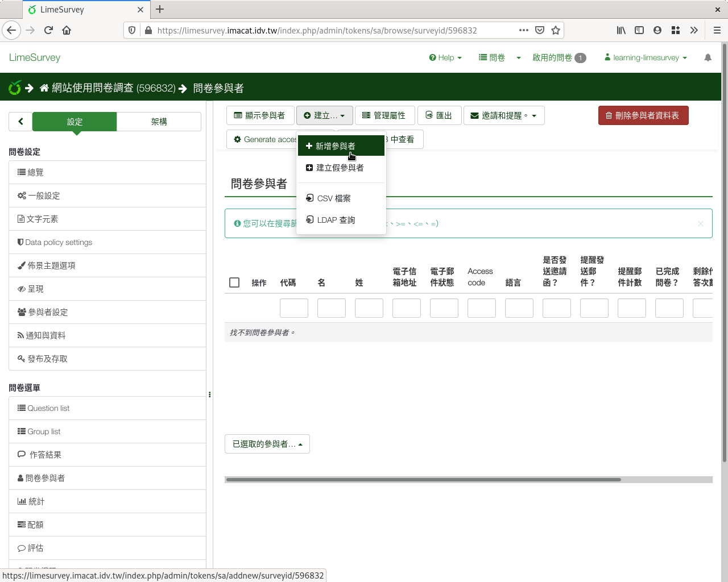Switch to 設定 sidebar tab
The image size is (728, 582).
click(75, 122)
